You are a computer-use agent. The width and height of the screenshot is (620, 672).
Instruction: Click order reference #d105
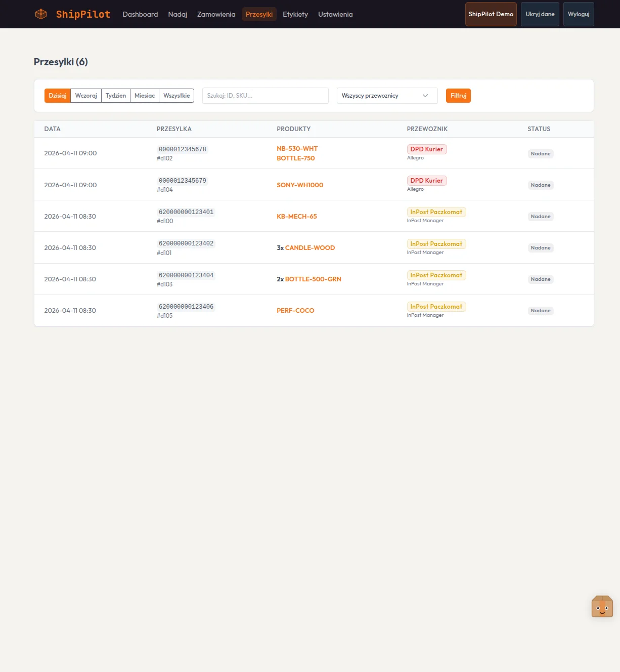165,316
